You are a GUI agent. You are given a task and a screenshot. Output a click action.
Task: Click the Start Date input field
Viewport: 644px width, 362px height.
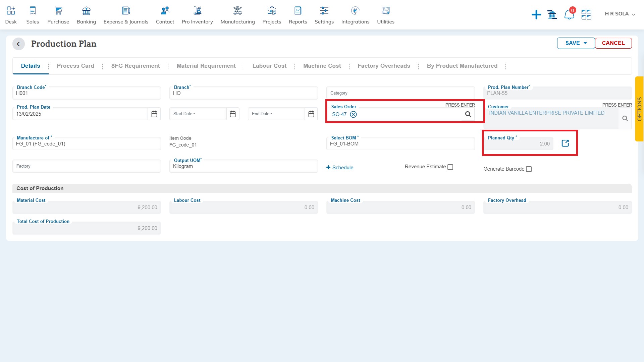tap(198, 114)
